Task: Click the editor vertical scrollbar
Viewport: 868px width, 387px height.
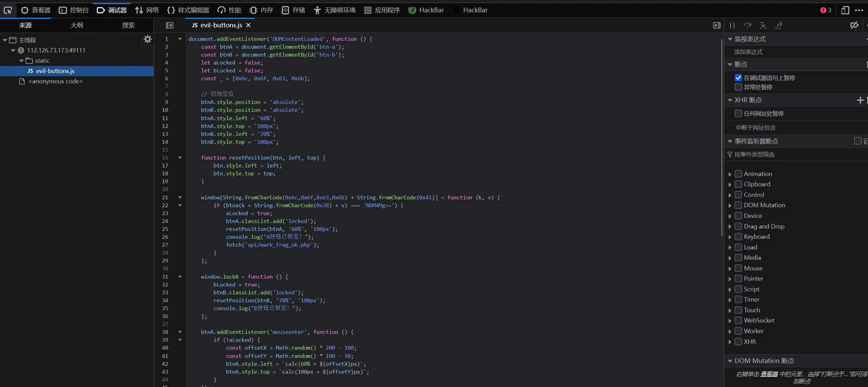Action: point(721,137)
